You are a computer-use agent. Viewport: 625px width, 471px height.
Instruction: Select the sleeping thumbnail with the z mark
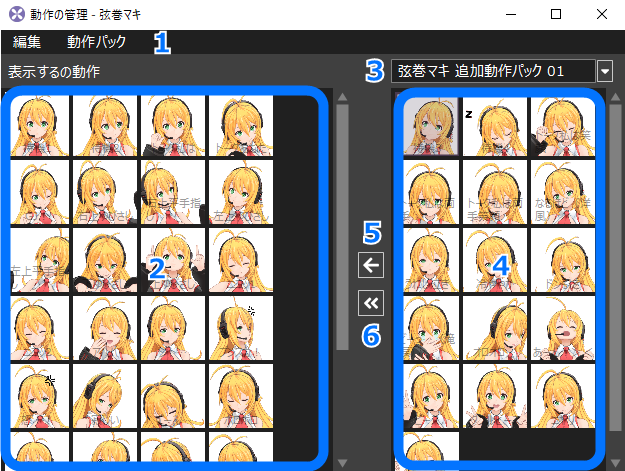pos(495,126)
